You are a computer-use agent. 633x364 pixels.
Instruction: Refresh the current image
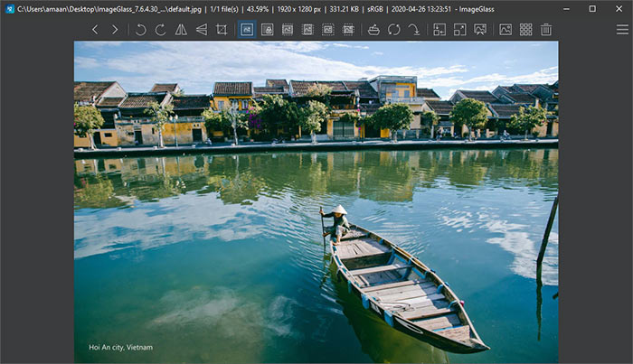point(394,30)
